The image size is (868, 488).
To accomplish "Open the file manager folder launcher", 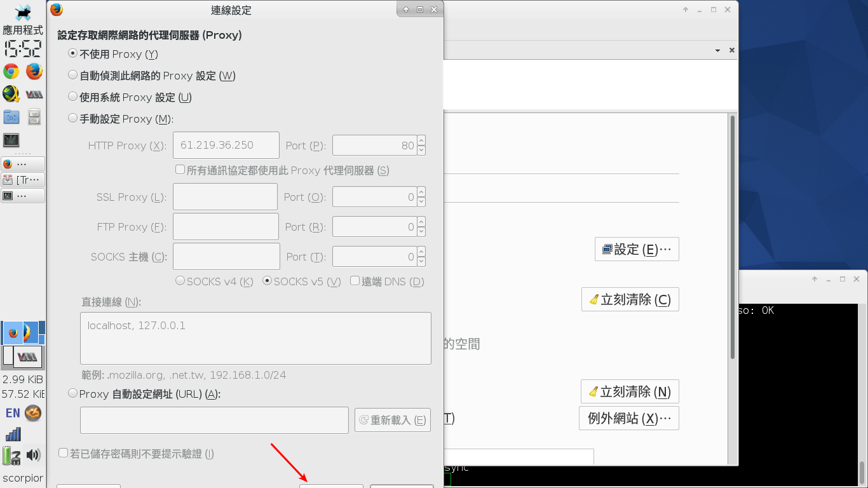I will pyautogui.click(x=11, y=116).
